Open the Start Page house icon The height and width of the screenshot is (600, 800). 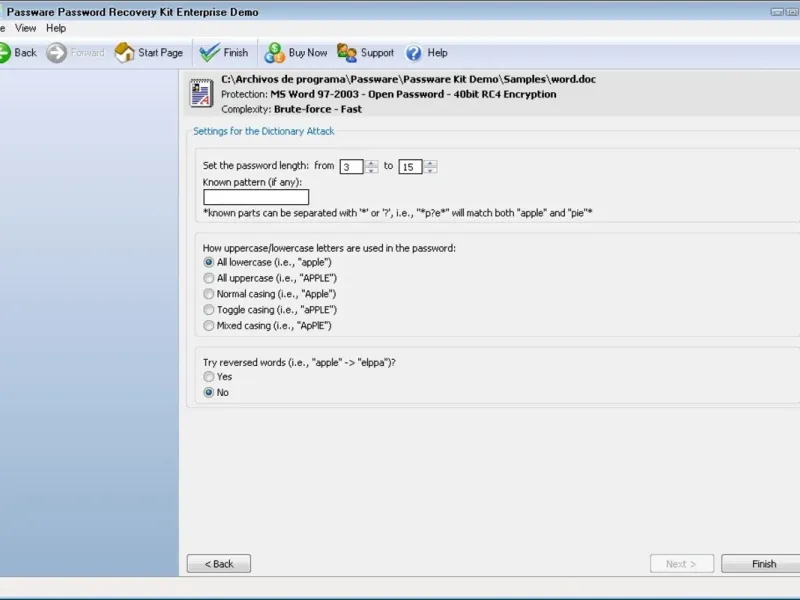click(124, 53)
